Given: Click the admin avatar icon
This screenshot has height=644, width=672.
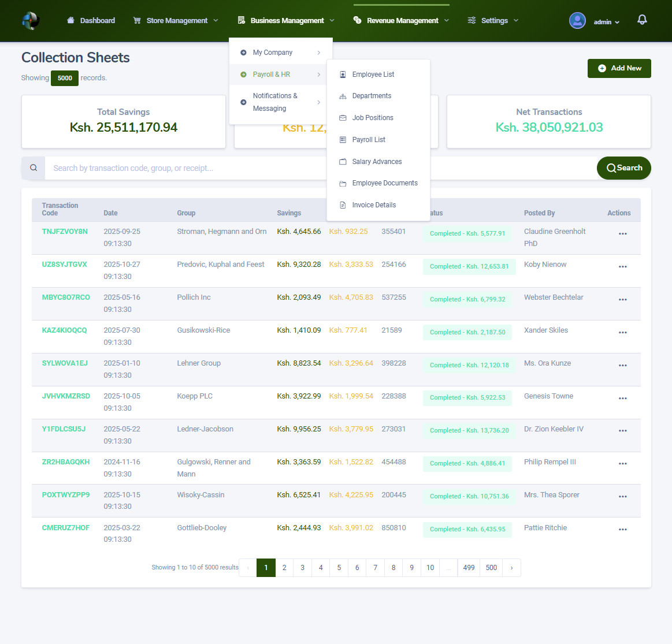Looking at the screenshot, I should click(x=577, y=20).
